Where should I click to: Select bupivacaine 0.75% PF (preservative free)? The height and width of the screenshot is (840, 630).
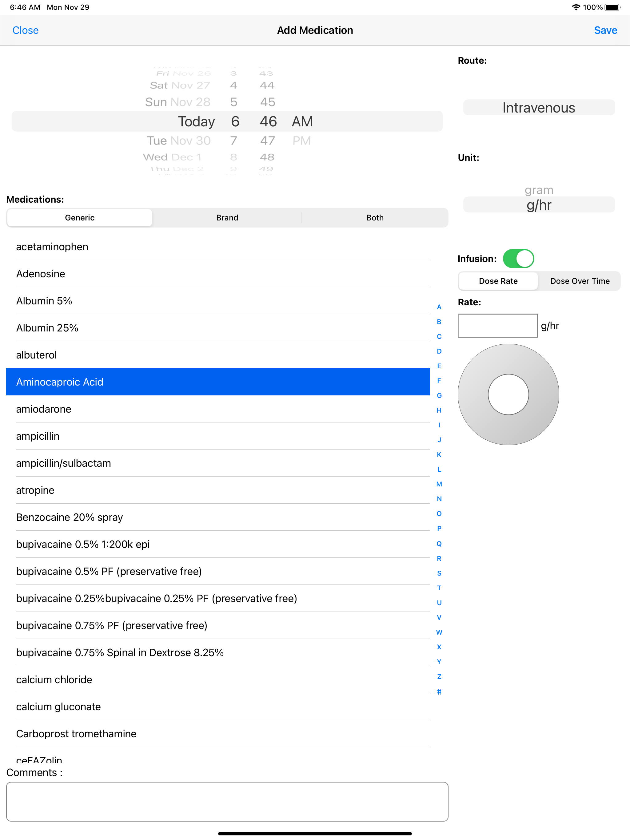point(218,625)
